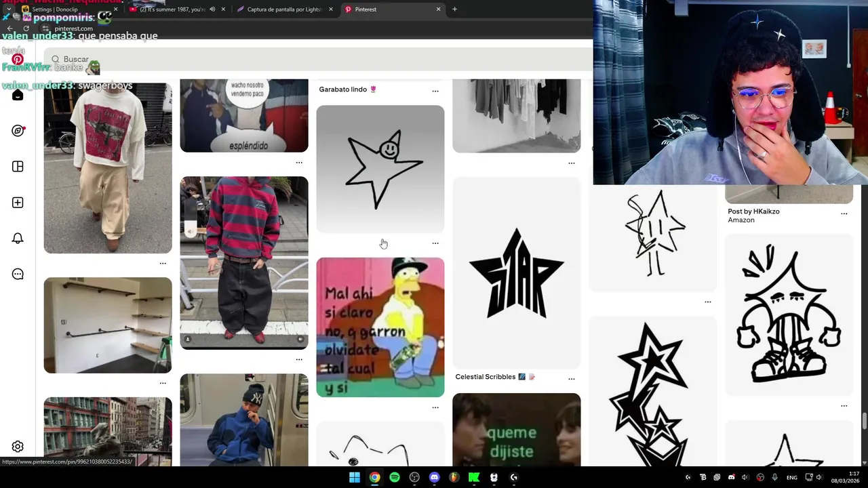Image resolution: width=868 pixels, height=488 pixels.
Task: Close the Pinterest tab
Action: (438, 9)
